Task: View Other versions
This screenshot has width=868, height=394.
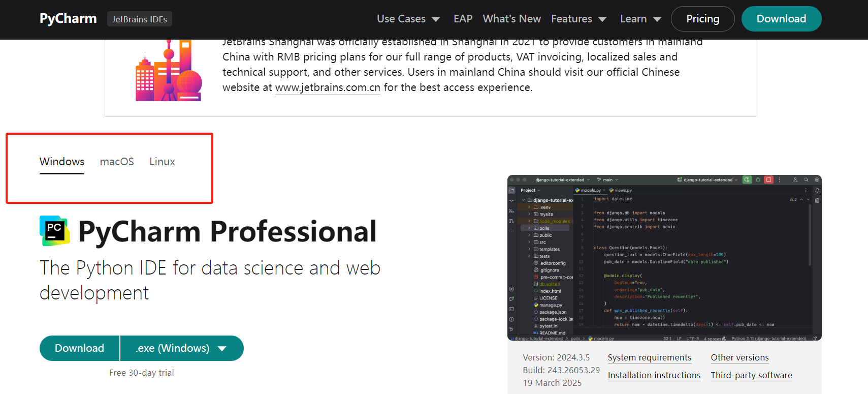Action: 740,357
